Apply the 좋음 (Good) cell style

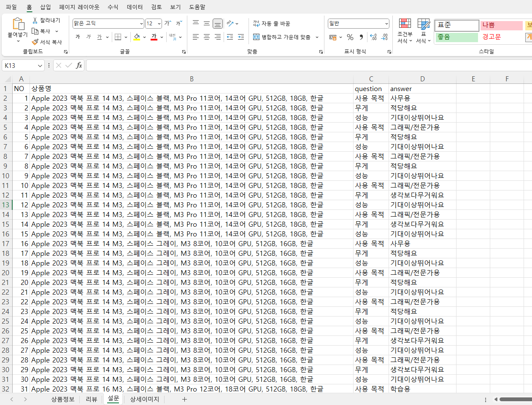click(456, 37)
